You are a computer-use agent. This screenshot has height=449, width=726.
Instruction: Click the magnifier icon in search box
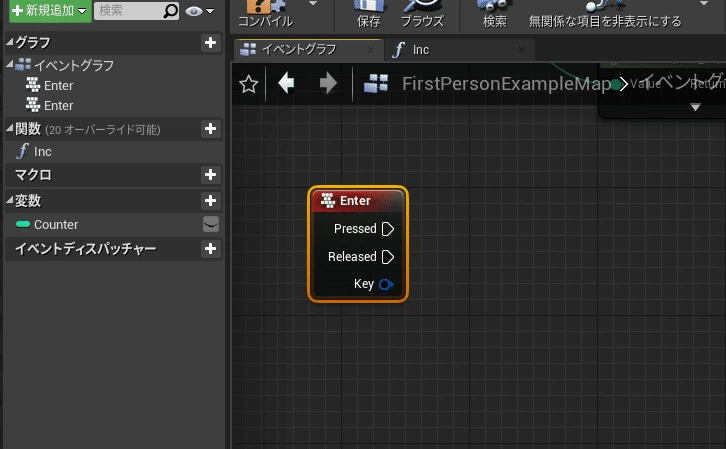pos(170,11)
